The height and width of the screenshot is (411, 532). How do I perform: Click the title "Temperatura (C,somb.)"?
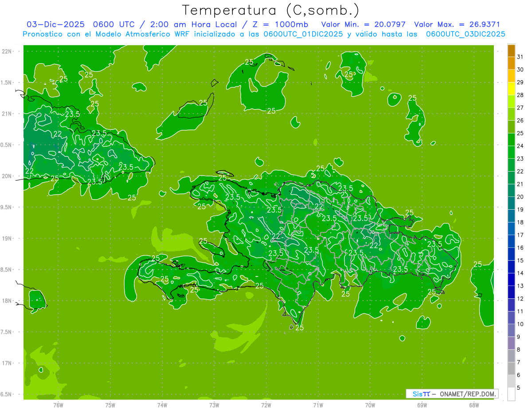click(270, 10)
